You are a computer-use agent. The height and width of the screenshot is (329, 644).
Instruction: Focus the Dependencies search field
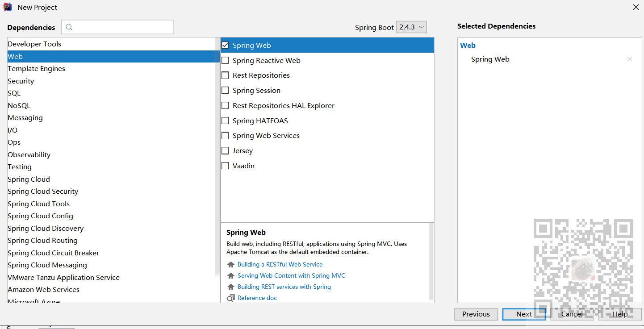click(118, 27)
